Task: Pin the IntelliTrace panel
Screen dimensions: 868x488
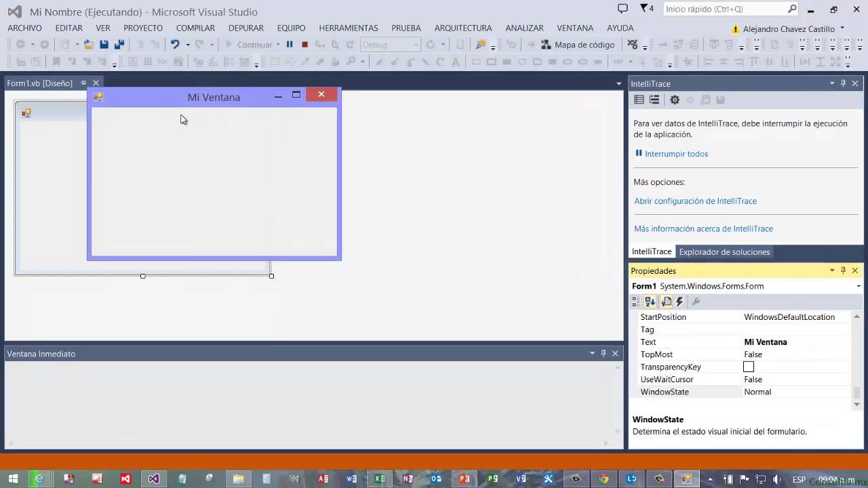Action: click(844, 83)
